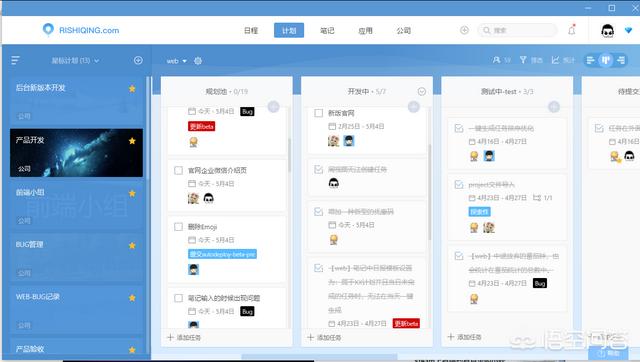Open the 公司 tab

pos(403,31)
